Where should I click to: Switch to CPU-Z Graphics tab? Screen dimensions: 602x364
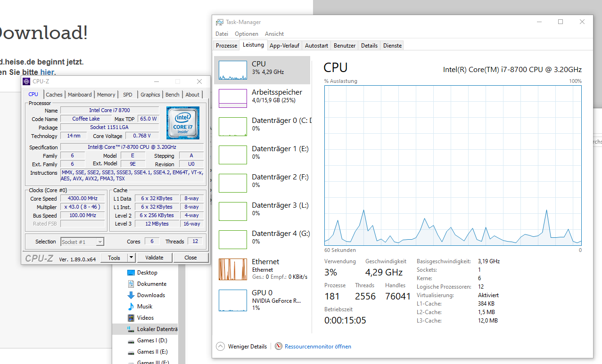point(150,95)
